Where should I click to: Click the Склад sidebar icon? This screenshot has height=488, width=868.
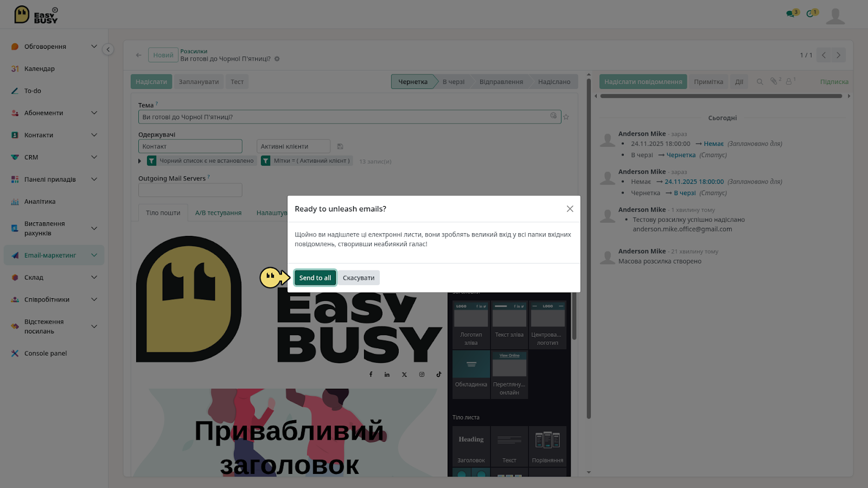tap(15, 278)
